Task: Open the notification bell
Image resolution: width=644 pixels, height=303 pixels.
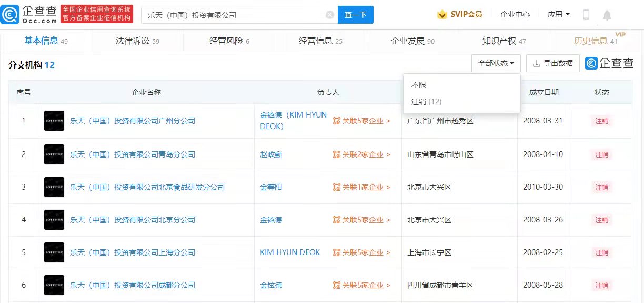Action: point(607,15)
